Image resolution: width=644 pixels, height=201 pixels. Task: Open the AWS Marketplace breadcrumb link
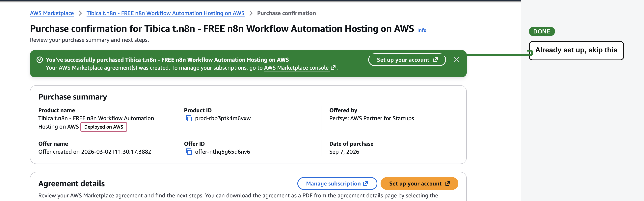[52, 13]
